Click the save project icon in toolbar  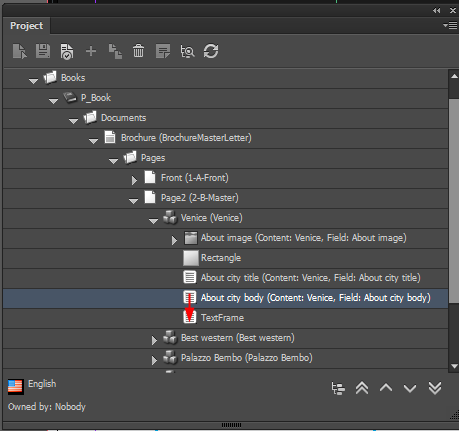click(x=43, y=51)
